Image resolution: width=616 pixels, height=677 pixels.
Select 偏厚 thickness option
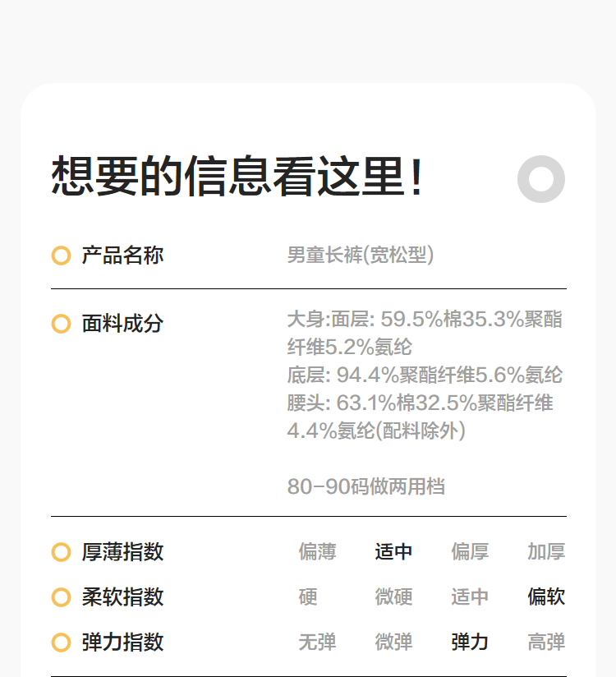tap(470, 552)
